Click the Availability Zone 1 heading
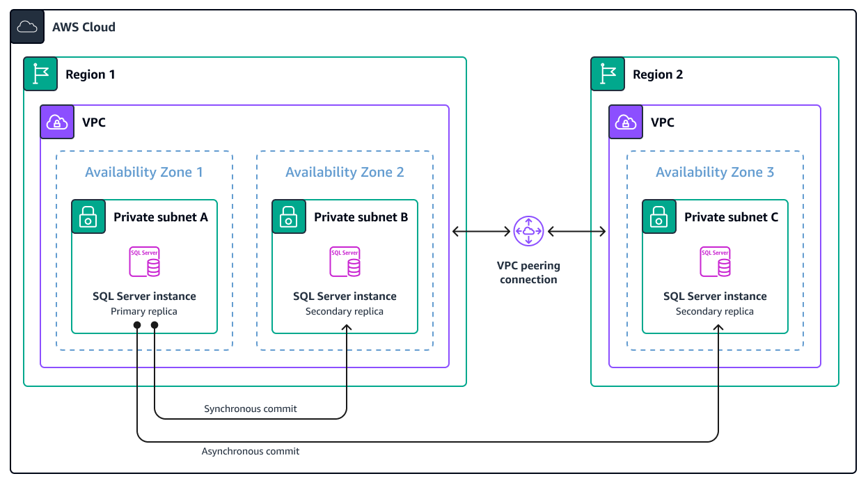Image resolution: width=868 pixels, height=483 pixels. 144,172
